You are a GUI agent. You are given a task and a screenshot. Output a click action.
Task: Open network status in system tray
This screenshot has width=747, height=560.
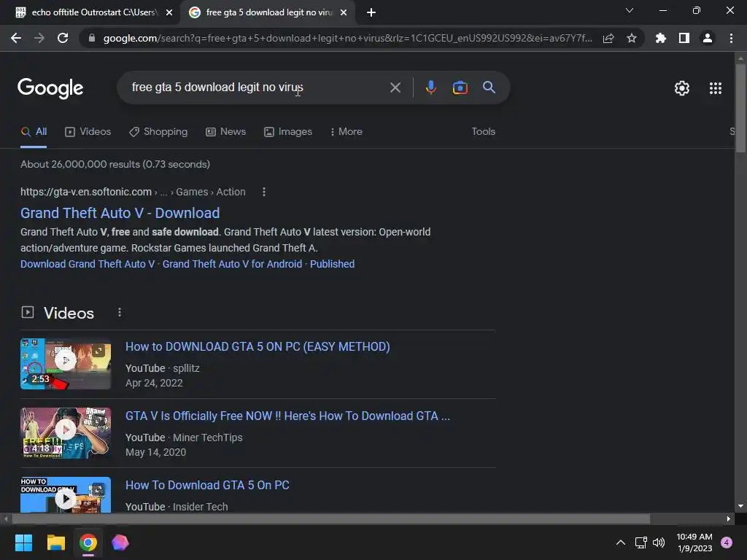[x=640, y=542]
